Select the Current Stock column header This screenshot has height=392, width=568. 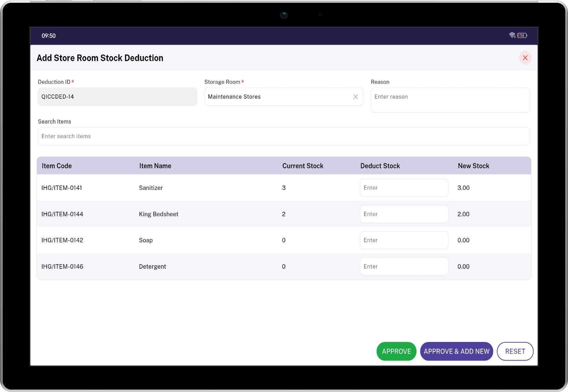[303, 166]
